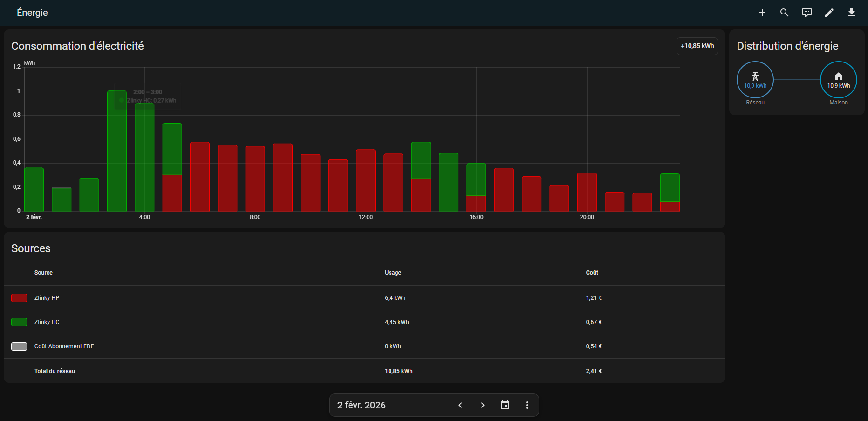Viewport: 868px width, 421px height.
Task: Click the Maison home circle
Action: coord(838,80)
